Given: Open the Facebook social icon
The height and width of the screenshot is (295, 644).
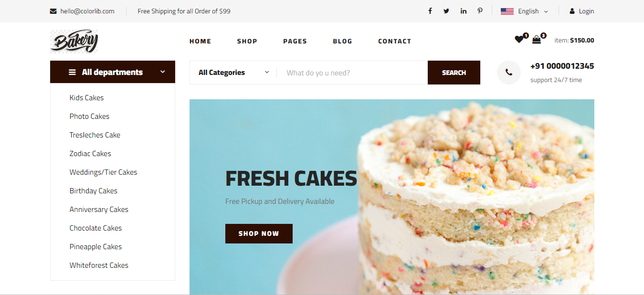Looking at the screenshot, I should click(x=430, y=11).
